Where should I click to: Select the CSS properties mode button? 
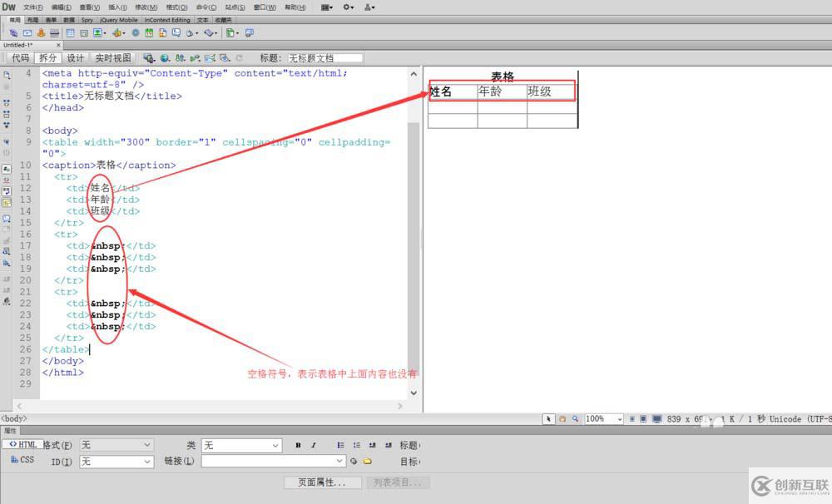[22, 459]
